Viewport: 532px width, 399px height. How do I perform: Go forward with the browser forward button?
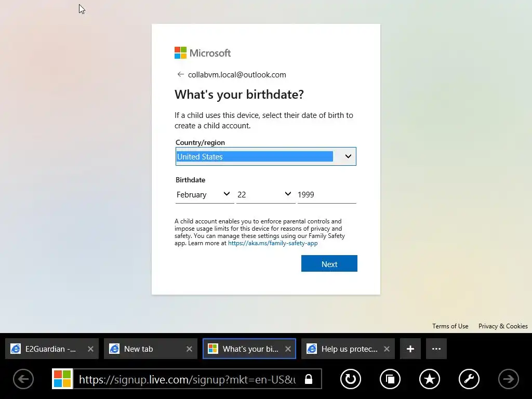[x=509, y=379]
